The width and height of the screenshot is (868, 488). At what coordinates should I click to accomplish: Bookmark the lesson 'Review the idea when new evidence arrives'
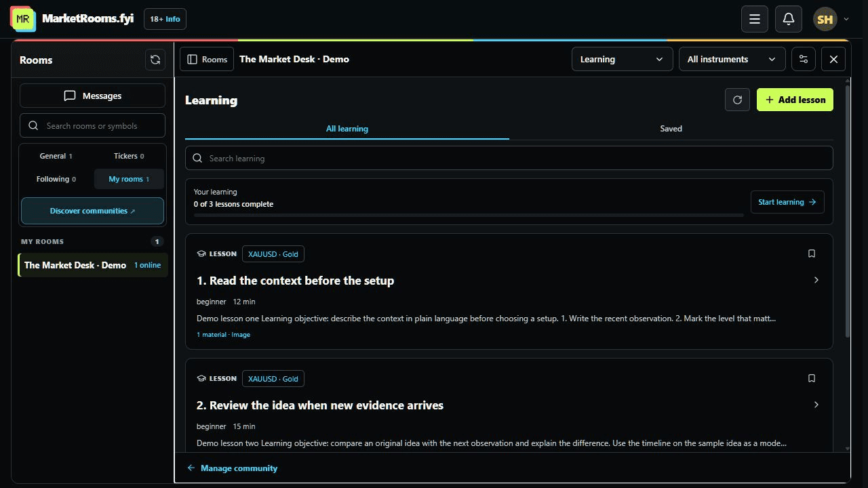click(x=812, y=378)
